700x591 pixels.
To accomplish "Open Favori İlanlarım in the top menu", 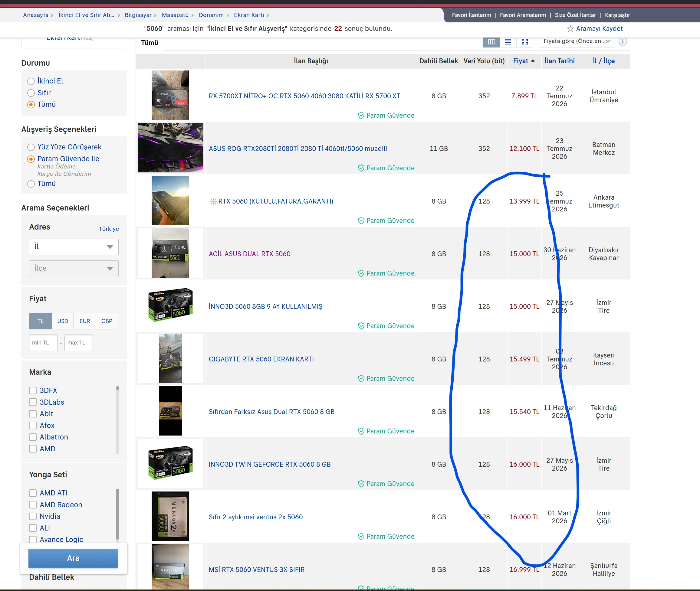I will [472, 15].
